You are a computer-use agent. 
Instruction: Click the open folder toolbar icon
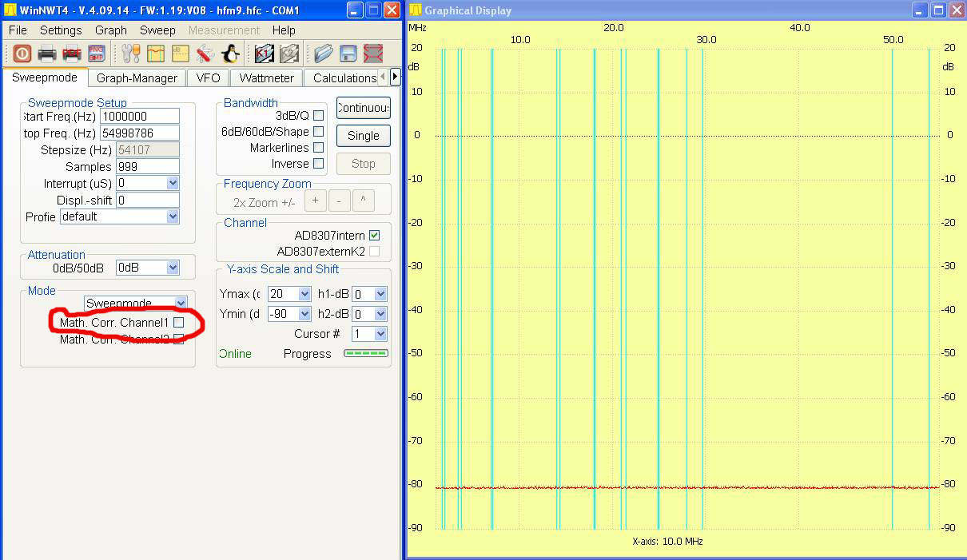coord(323,54)
